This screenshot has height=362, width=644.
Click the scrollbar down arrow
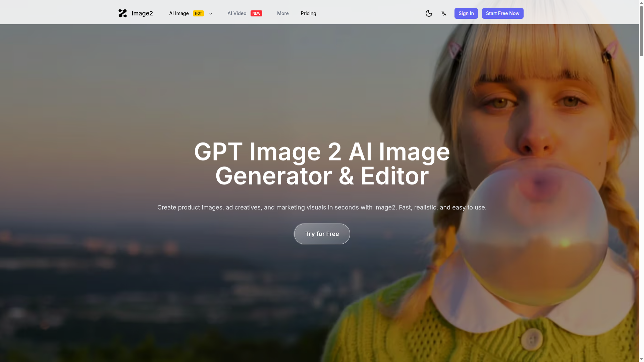pos(641,359)
